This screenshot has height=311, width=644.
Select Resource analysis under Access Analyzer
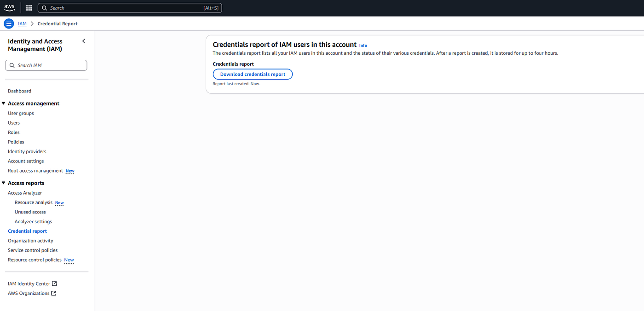tap(34, 202)
